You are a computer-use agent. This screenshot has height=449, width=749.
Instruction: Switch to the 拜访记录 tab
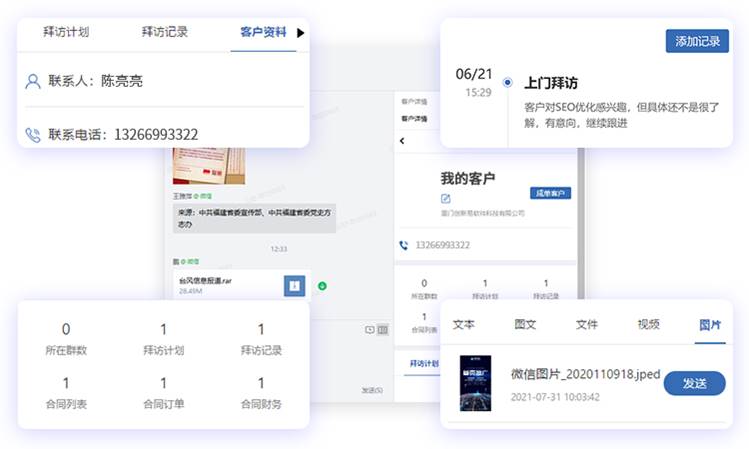click(x=165, y=32)
